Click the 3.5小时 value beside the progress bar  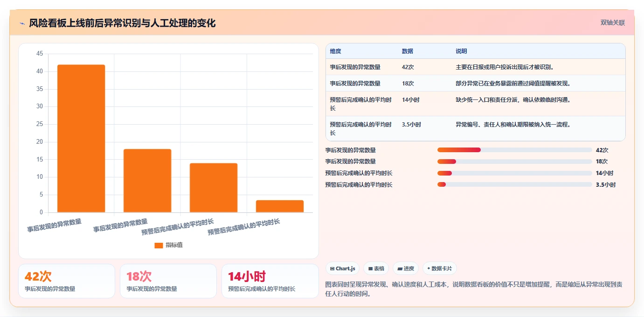(606, 185)
